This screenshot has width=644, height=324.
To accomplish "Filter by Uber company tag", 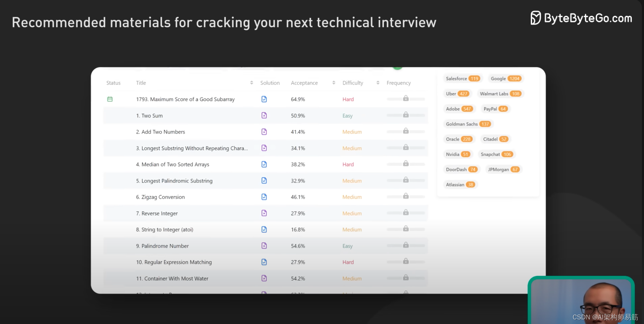I will [457, 94].
